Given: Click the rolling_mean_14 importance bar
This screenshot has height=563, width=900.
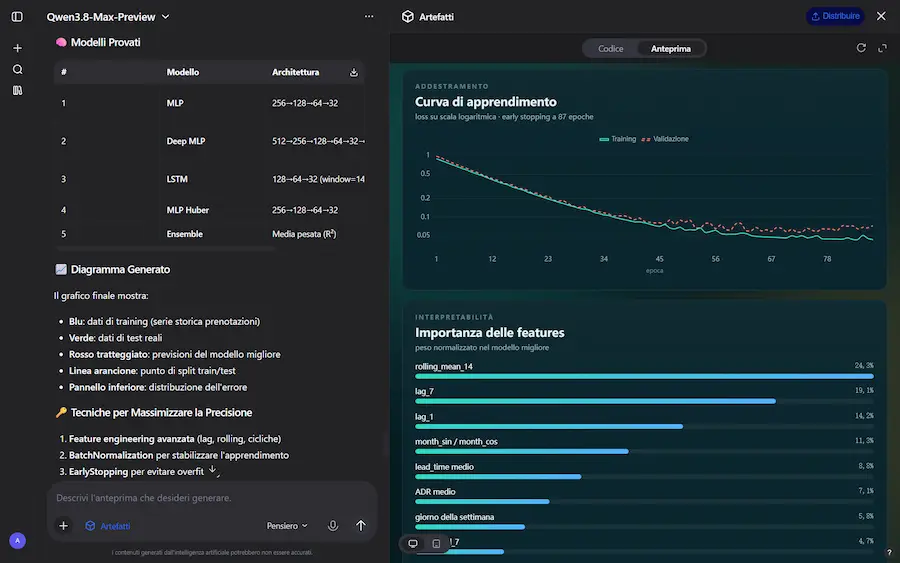Looking at the screenshot, I should [644, 376].
